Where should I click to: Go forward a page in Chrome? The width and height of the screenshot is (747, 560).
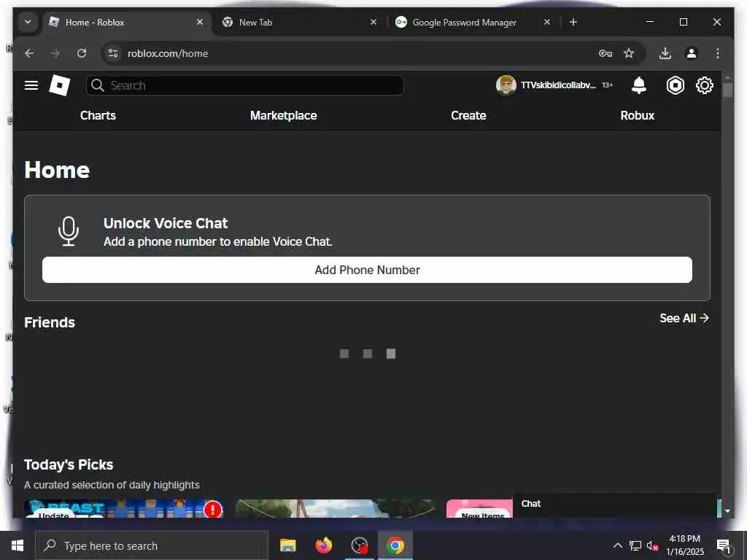(55, 53)
